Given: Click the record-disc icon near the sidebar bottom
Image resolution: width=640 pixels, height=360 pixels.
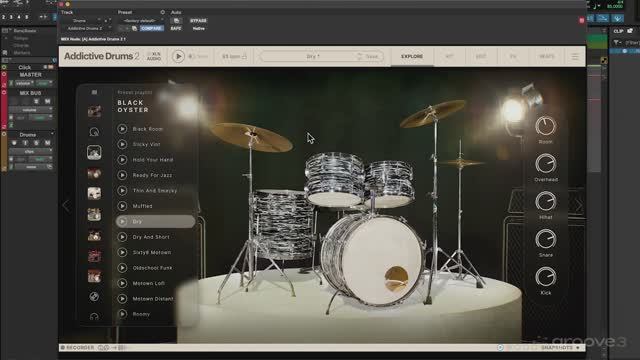Looking at the screenshot, I should pyautogui.click(x=94, y=297).
